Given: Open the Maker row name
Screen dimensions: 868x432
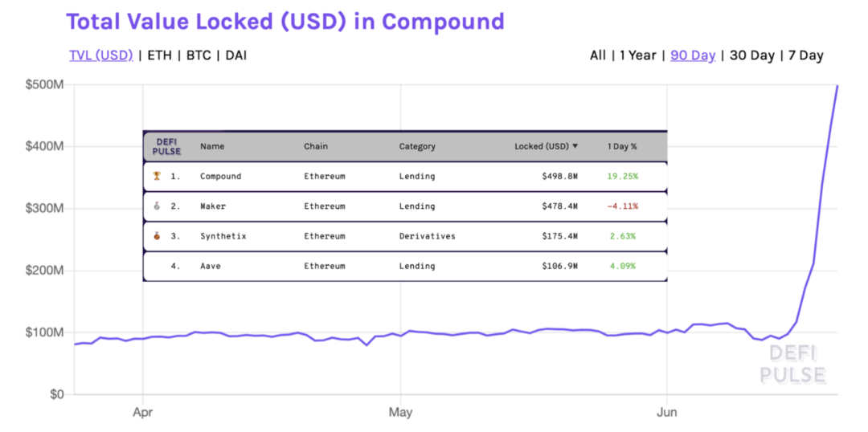Looking at the screenshot, I should coord(213,206).
